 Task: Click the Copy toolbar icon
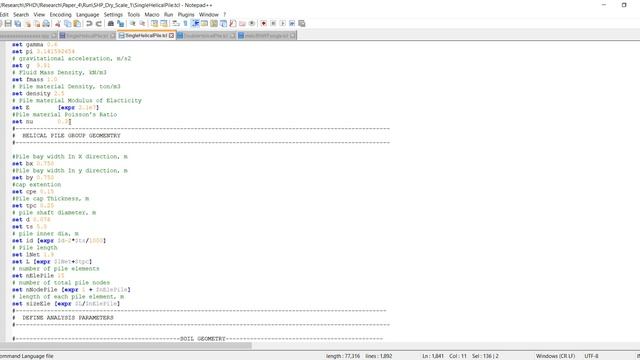coord(68,24)
